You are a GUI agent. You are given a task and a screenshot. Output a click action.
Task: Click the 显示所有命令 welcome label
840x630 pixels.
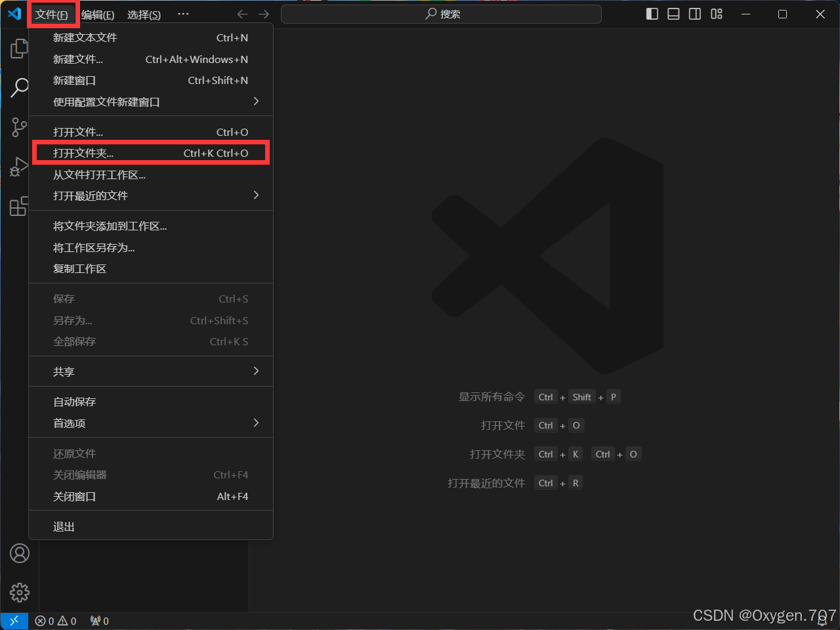coord(492,397)
